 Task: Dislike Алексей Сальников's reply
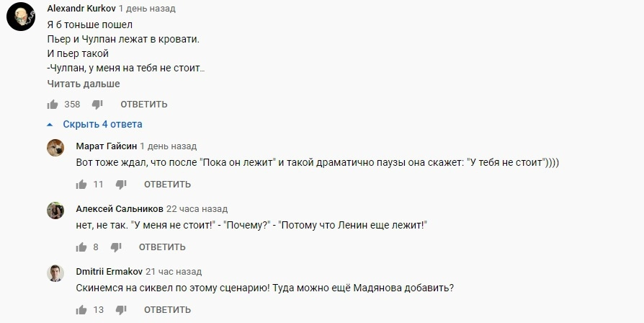[x=116, y=247]
